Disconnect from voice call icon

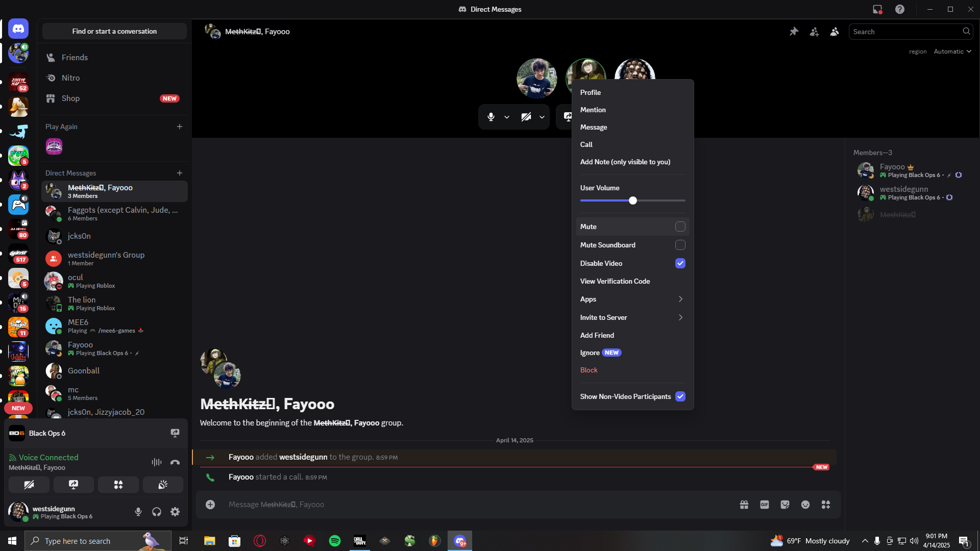click(175, 462)
